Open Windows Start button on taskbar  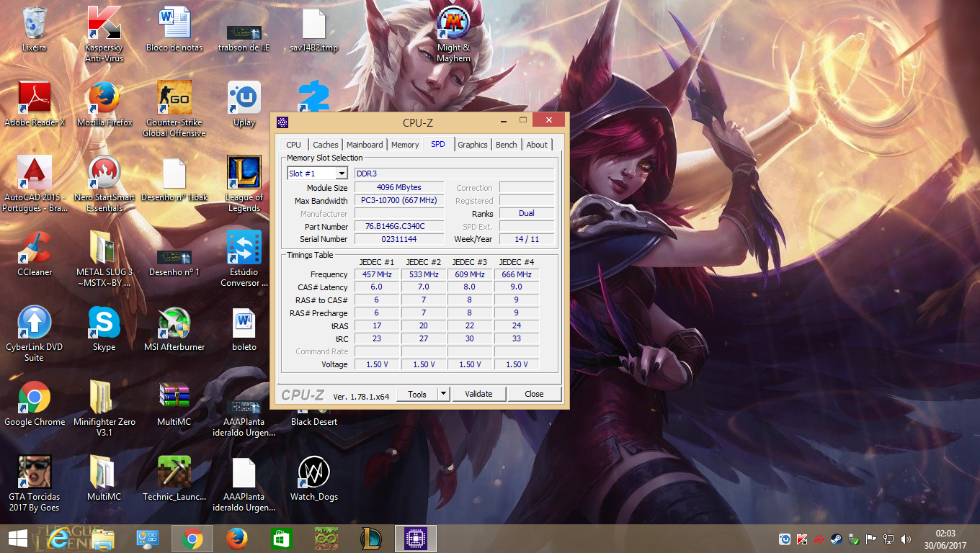17,539
